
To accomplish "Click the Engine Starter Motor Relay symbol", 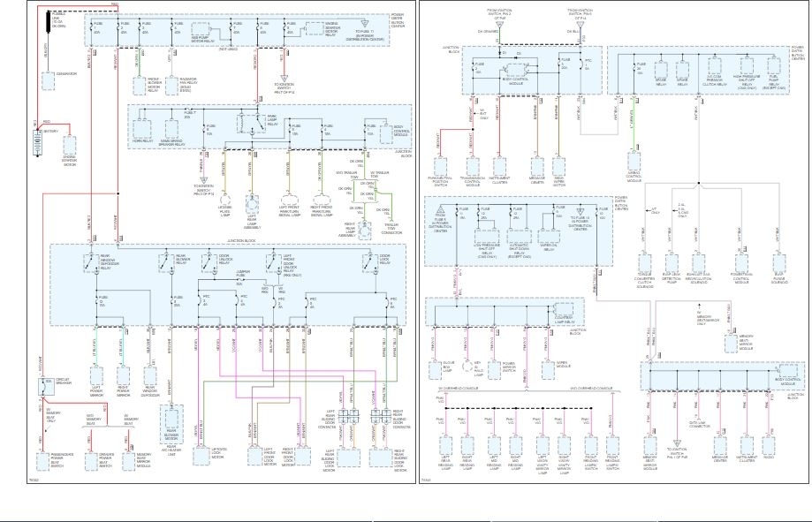I will (x=315, y=29).
